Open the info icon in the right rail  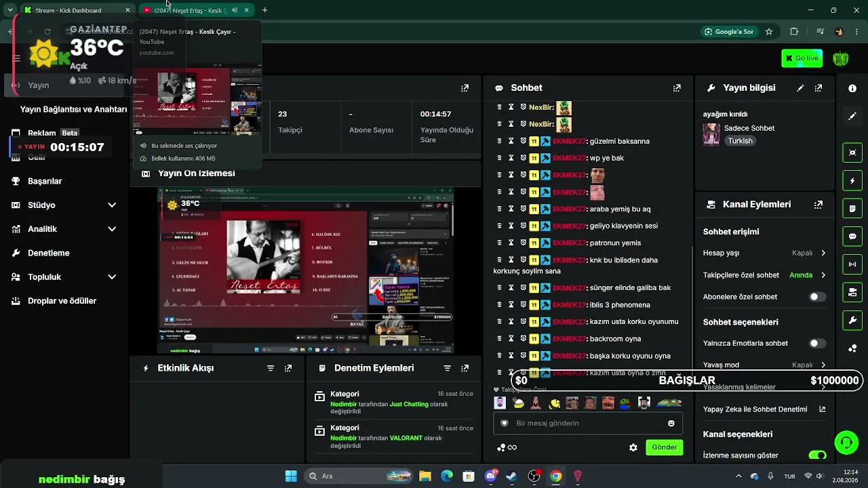(852, 89)
